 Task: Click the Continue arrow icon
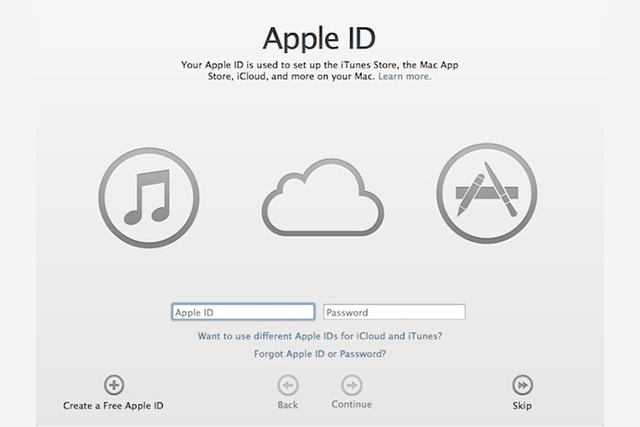[351, 385]
